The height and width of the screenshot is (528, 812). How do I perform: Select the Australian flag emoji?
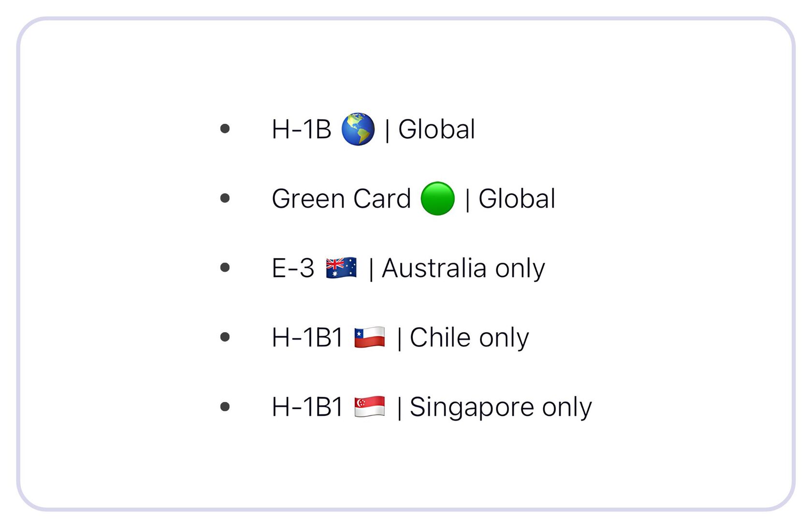[341, 268]
